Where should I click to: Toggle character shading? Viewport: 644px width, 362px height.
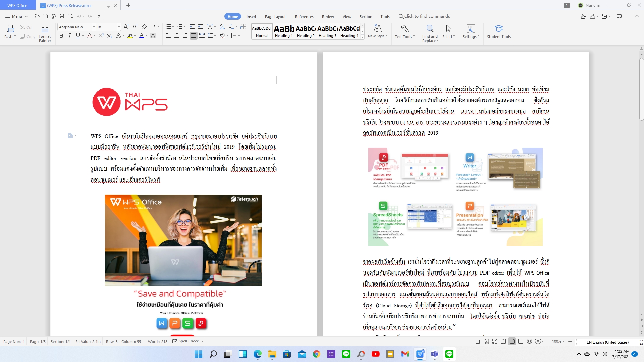(153, 36)
